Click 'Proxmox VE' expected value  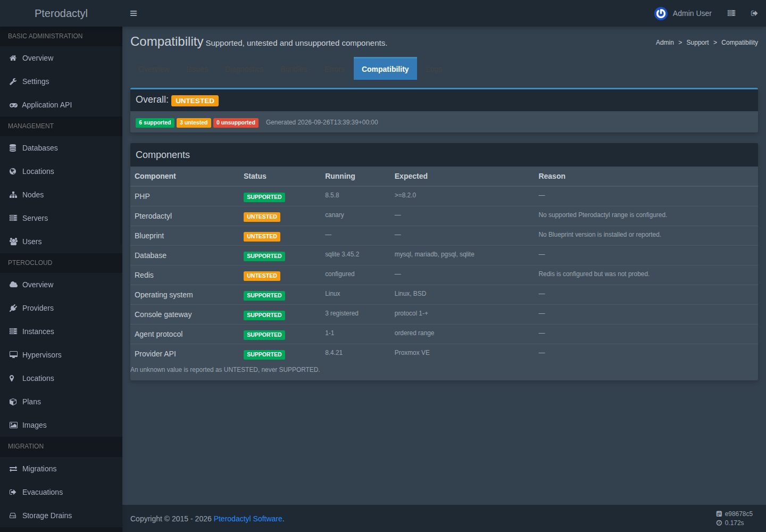(x=412, y=353)
